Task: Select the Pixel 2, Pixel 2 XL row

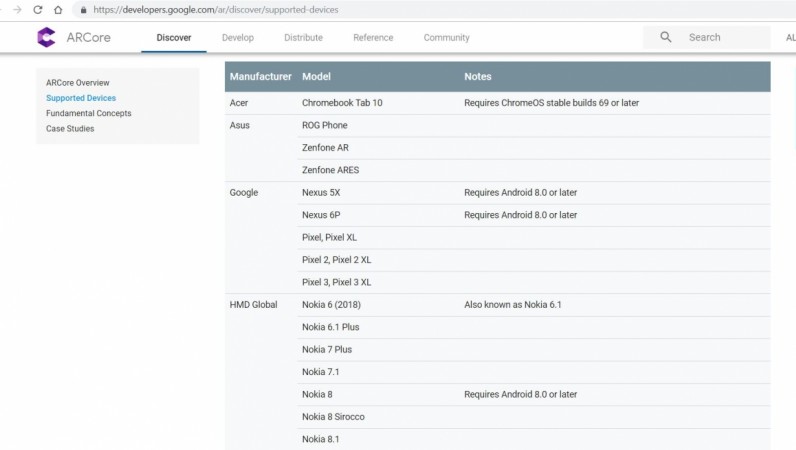Action: tap(534, 260)
